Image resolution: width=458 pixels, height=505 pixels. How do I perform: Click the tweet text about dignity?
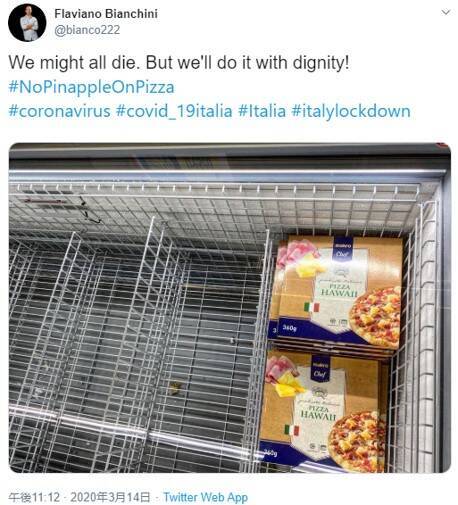point(179,62)
